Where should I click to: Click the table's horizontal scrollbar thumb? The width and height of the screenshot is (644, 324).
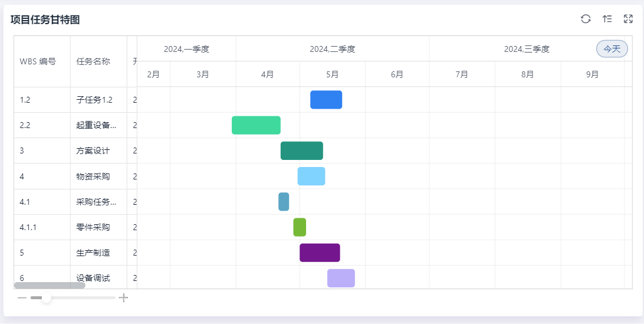[50, 286]
